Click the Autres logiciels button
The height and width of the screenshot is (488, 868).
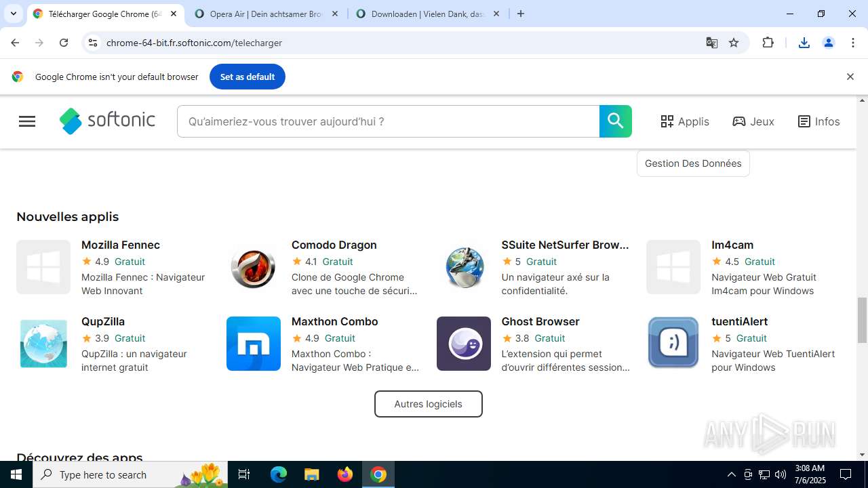429,404
